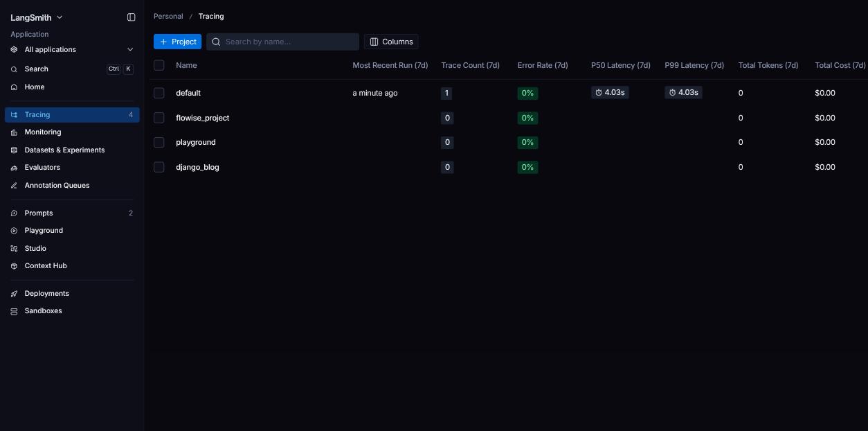This screenshot has height=431, width=868.
Task: Sort by P50 Latency (7d) header
Action: pyautogui.click(x=621, y=65)
